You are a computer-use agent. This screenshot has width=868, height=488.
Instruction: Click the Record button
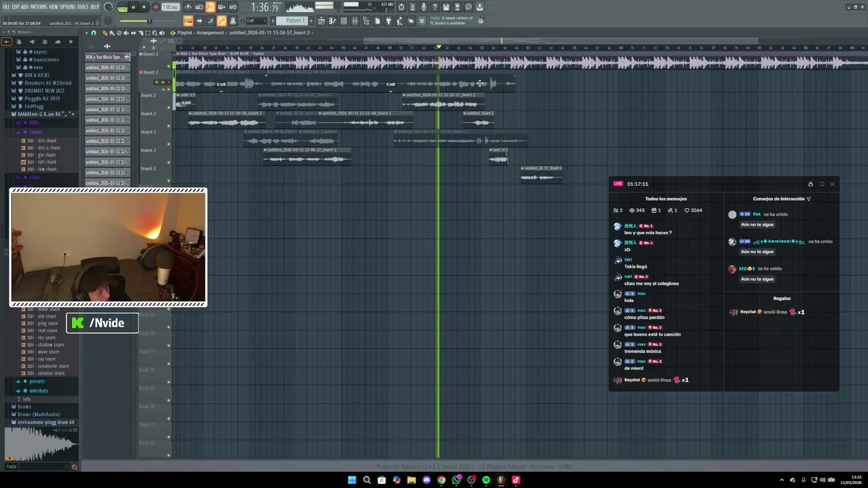[155, 7]
